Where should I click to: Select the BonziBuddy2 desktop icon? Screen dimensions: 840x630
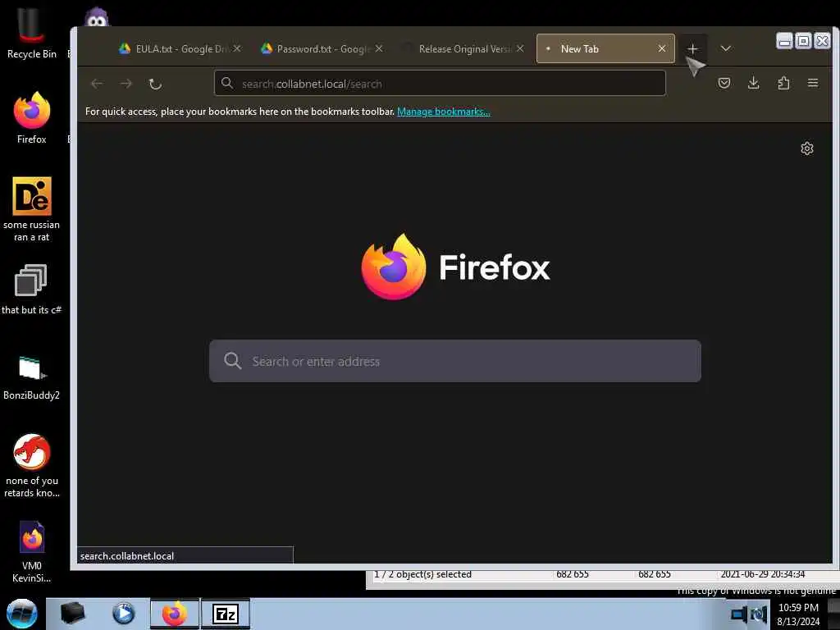point(32,377)
